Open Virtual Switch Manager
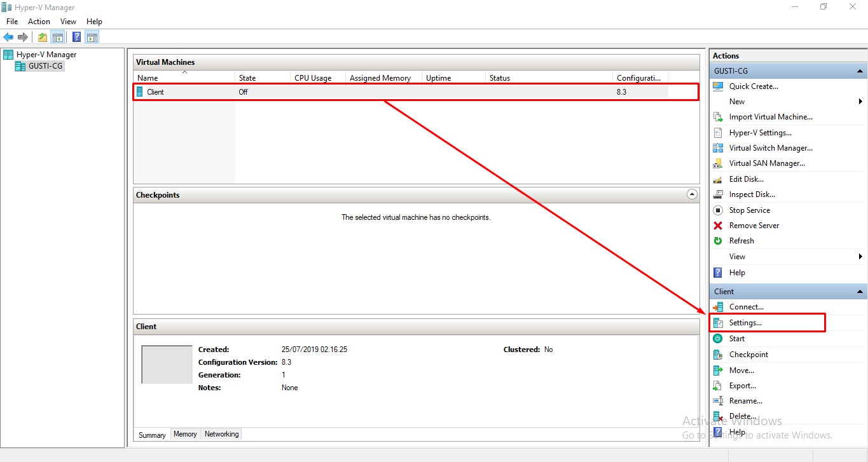 click(771, 148)
